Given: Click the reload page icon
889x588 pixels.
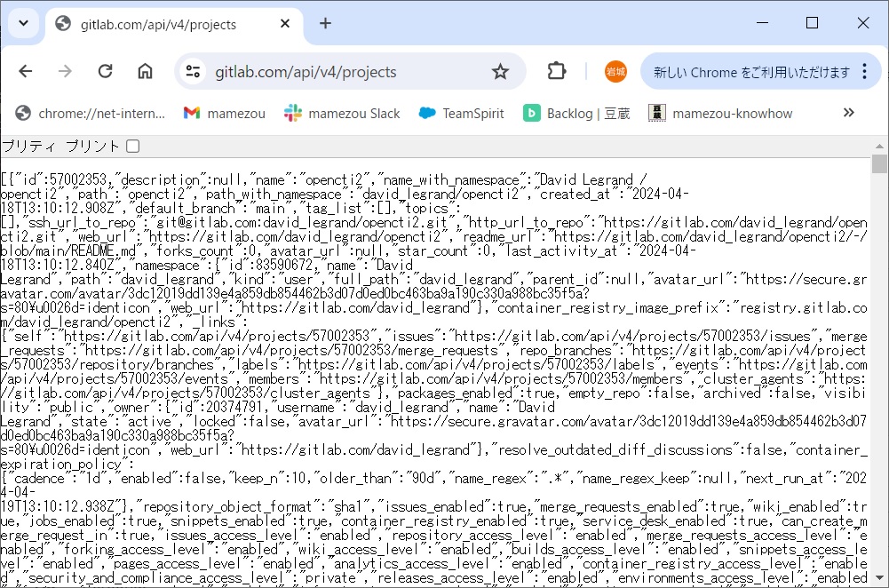Looking at the screenshot, I should tap(105, 72).
